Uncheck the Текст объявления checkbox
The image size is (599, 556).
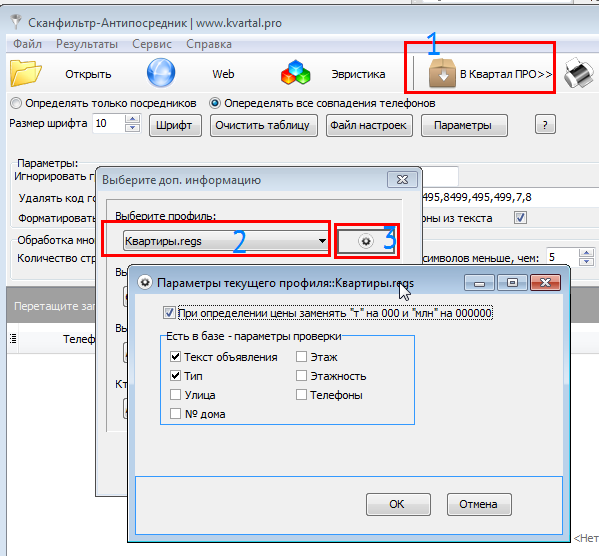(x=175, y=357)
